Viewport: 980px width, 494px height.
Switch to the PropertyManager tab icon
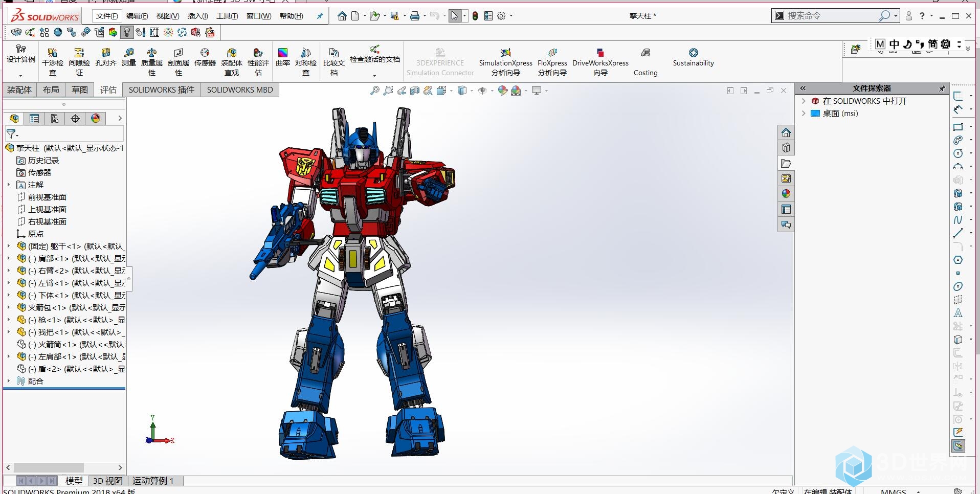[x=34, y=119]
